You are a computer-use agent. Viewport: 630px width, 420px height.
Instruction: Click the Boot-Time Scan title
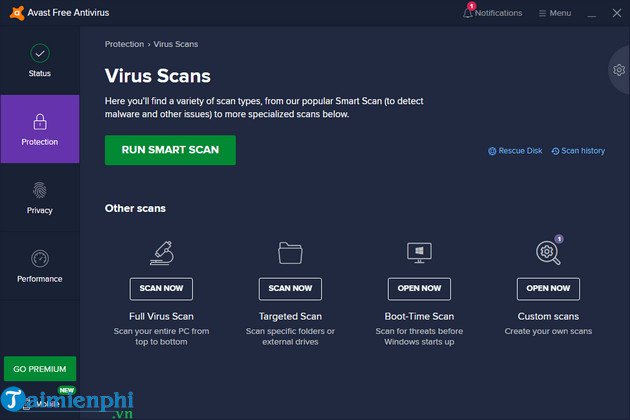419,316
